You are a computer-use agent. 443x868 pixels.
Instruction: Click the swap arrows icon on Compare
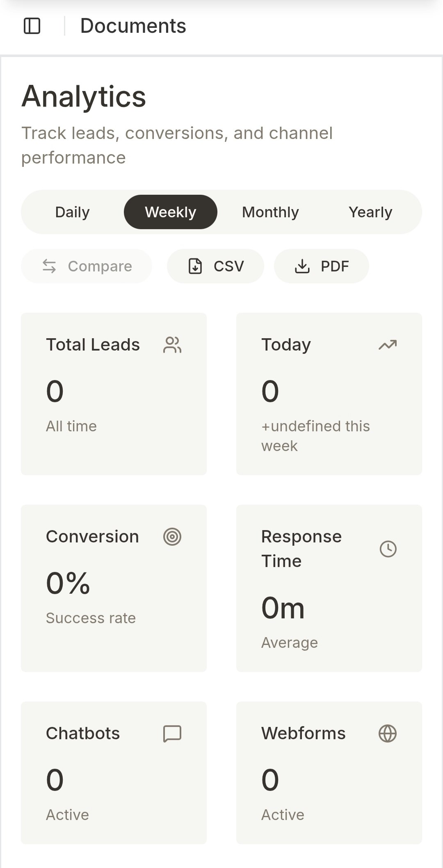pyautogui.click(x=49, y=266)
